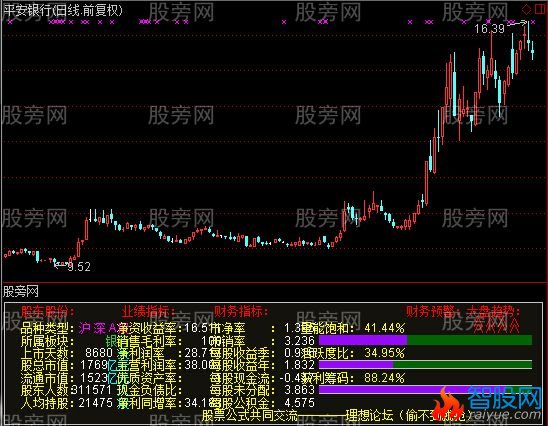Image resolution: width=548 pixels, height=426 pixels.
Task: Click the 所属板块 row label
Action: tap(48, 341)
